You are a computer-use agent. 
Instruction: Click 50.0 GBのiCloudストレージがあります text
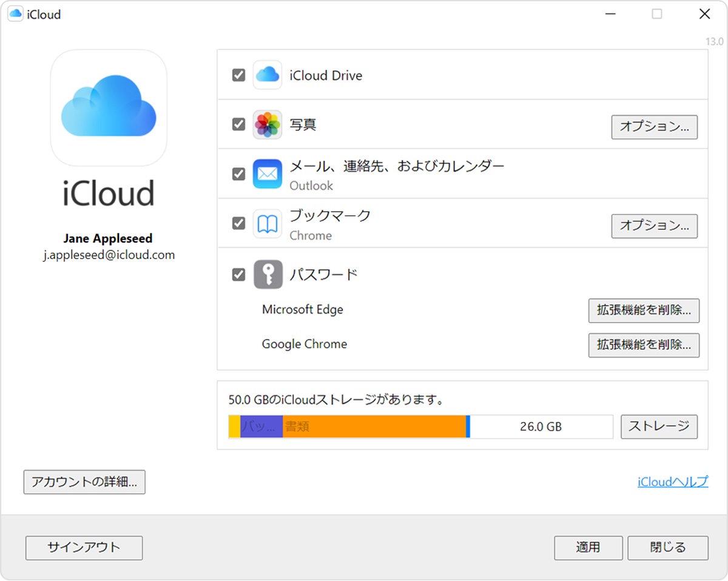[337, 400]
